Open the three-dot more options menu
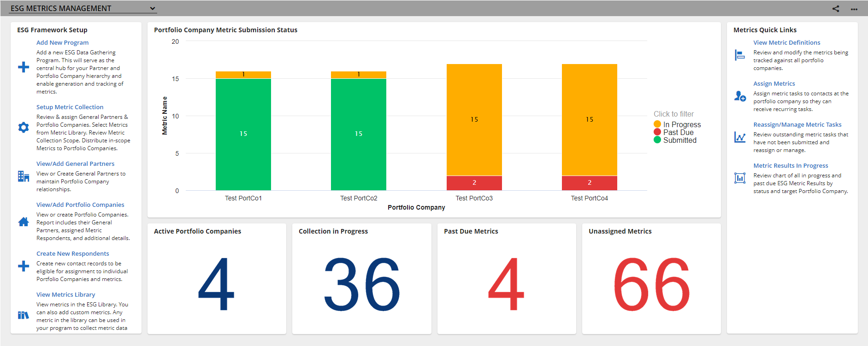868x346 pixels. click(854, 9)
